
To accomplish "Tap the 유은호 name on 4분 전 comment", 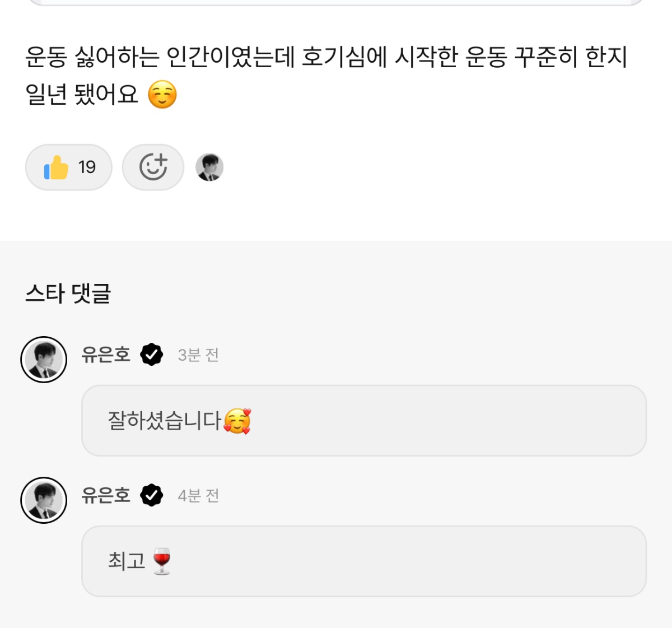I will 106,495.
